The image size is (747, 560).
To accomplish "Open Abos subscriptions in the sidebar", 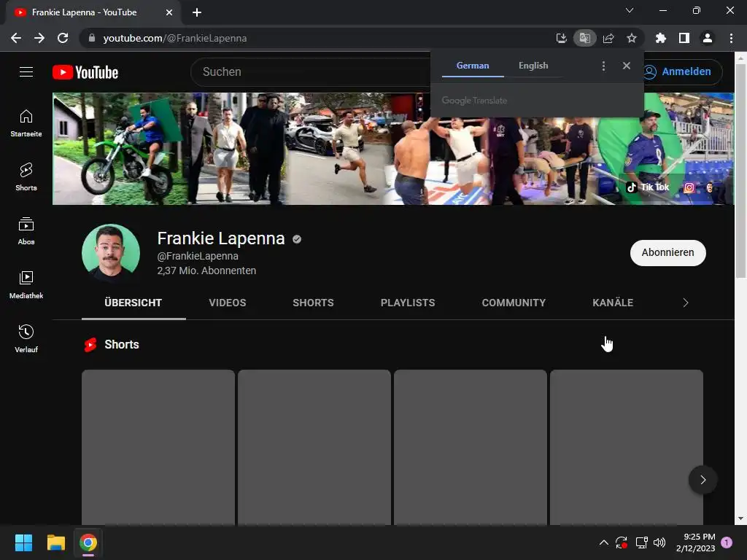I will tap(26, 231).
